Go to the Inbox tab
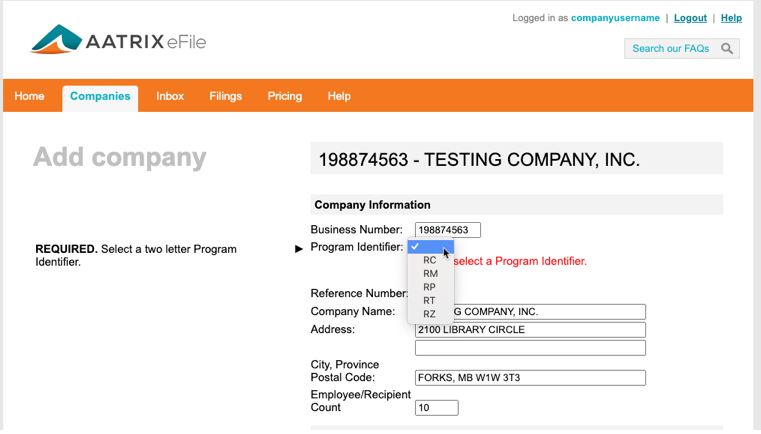Viewport: 761px width, 434px height. 170,96
